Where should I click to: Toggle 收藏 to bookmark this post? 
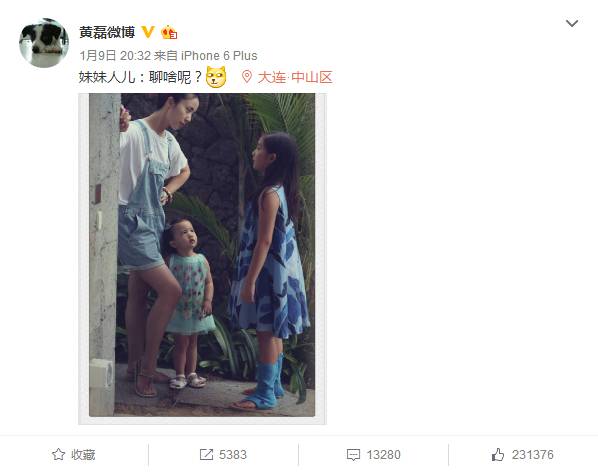(74, 454)
